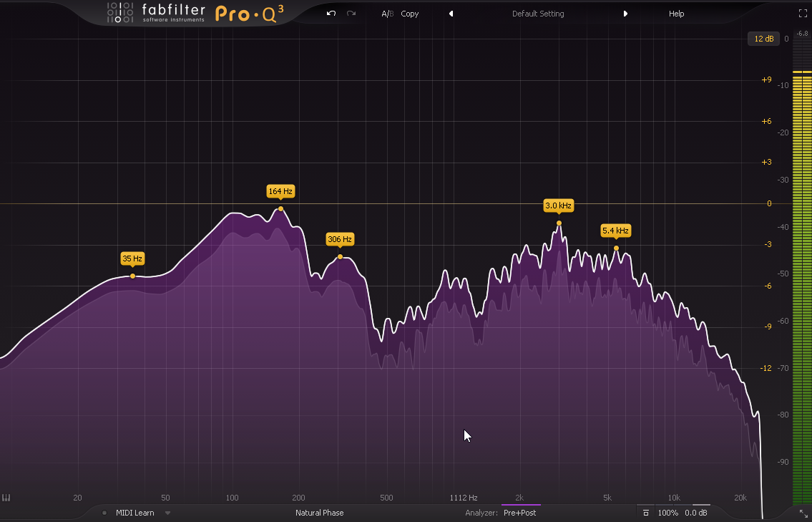
Task: Select the 5.4 kHz spectrum peak label
Action: 615,231
